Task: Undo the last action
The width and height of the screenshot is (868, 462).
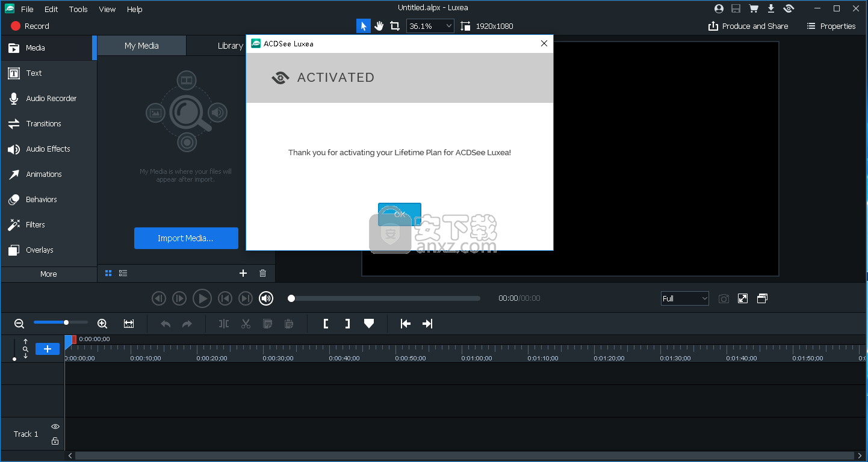Action: 166,324
